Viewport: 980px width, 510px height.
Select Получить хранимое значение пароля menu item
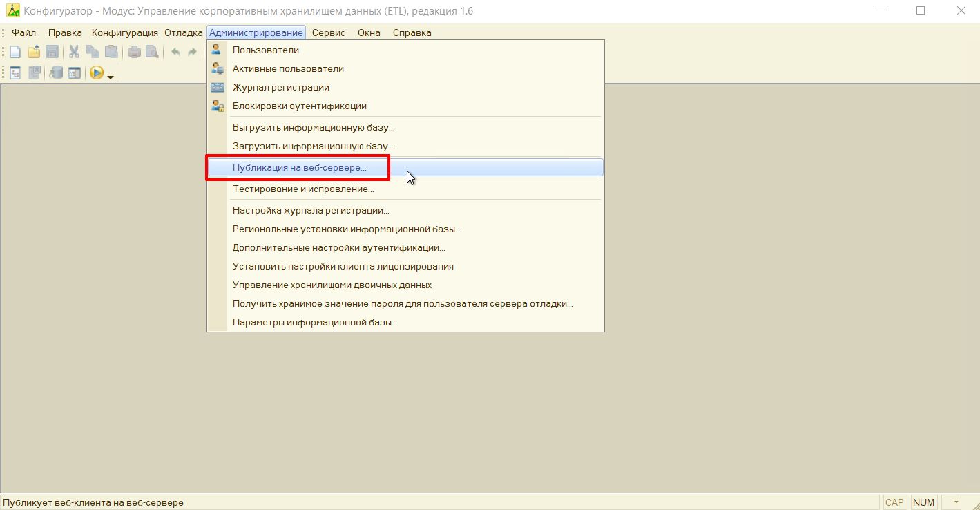click(x=405, y=303)
